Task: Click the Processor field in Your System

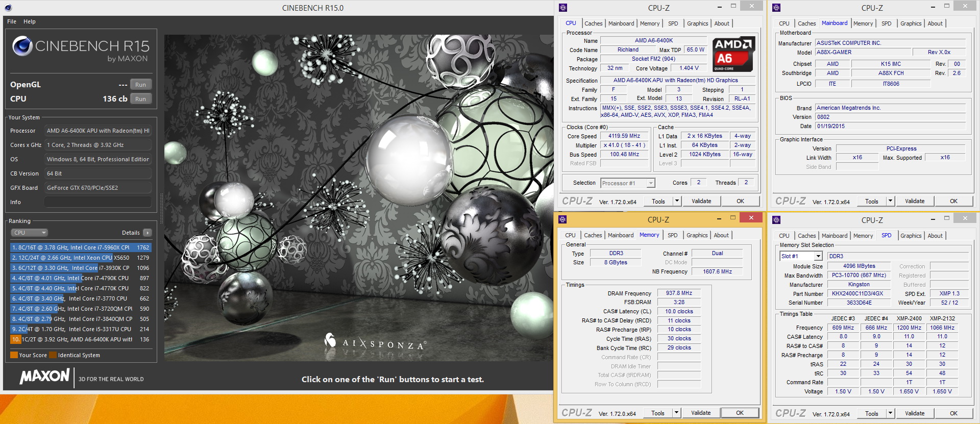Action: (x=98, y=131)
